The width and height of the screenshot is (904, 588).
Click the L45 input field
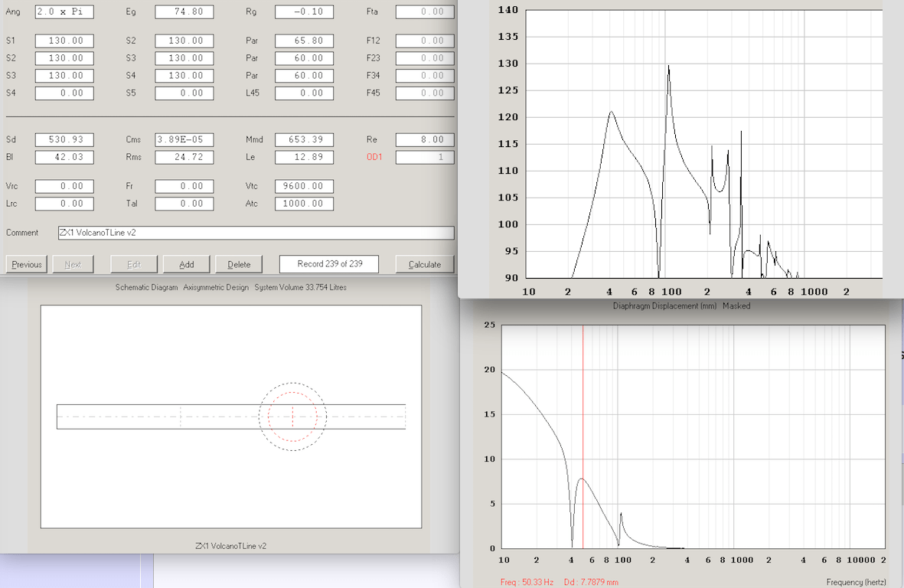pyautogui.click(x=305, y=93)
